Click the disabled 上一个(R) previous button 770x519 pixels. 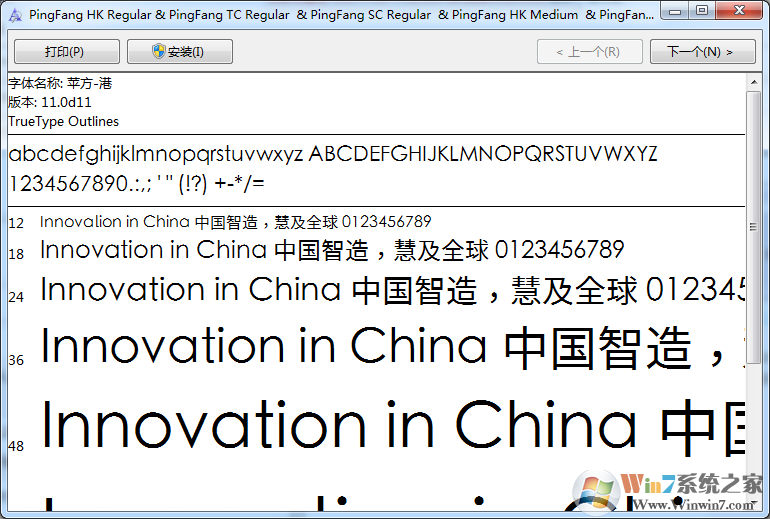pyautogui.click(x=590, y=52)
